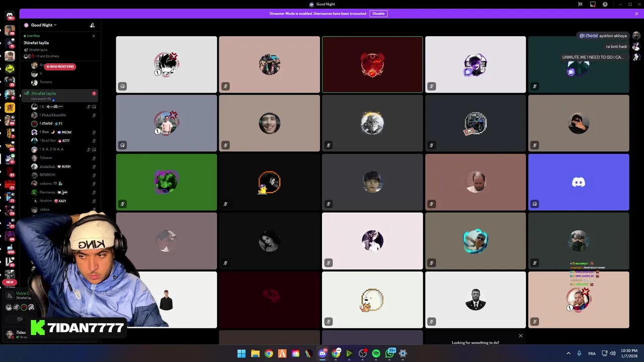Screen dimensions: 644x362
Task: Click the @! Chirbil aydrbni akhoya chat message
Action: pos(603,36)
